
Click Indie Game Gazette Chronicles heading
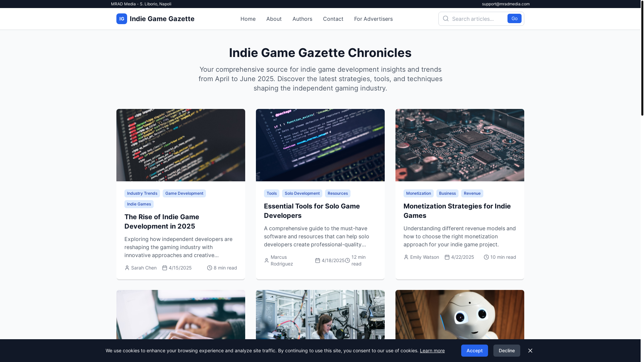(x=320, y=53)
